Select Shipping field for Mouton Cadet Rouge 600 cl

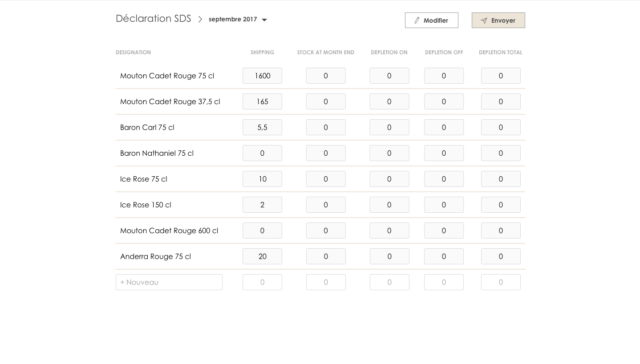[x=262, y=231]
